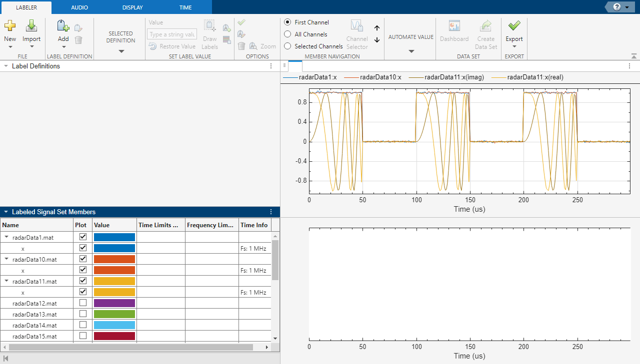Open the Import signals icon
The width and height of the screenshot is (640, 364).
tap(31, 26)
